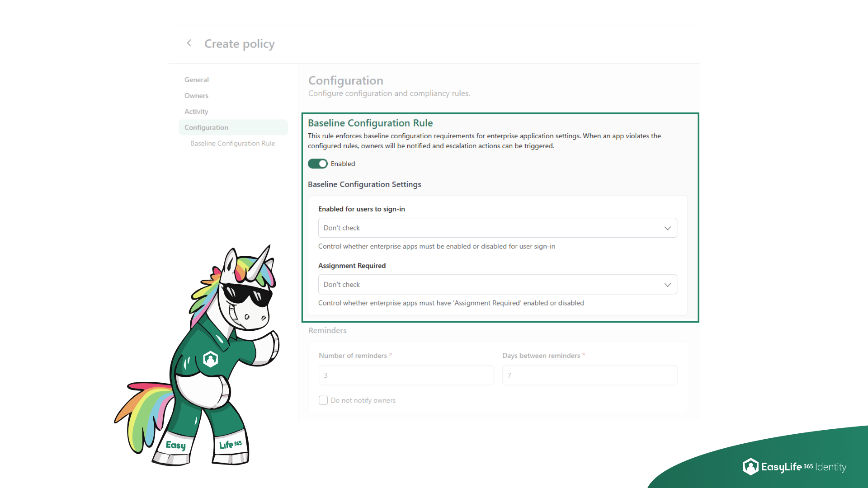Open the Enabled for users to sign-in dropdown
Viewport: 868px width, 488px height.
497,228
